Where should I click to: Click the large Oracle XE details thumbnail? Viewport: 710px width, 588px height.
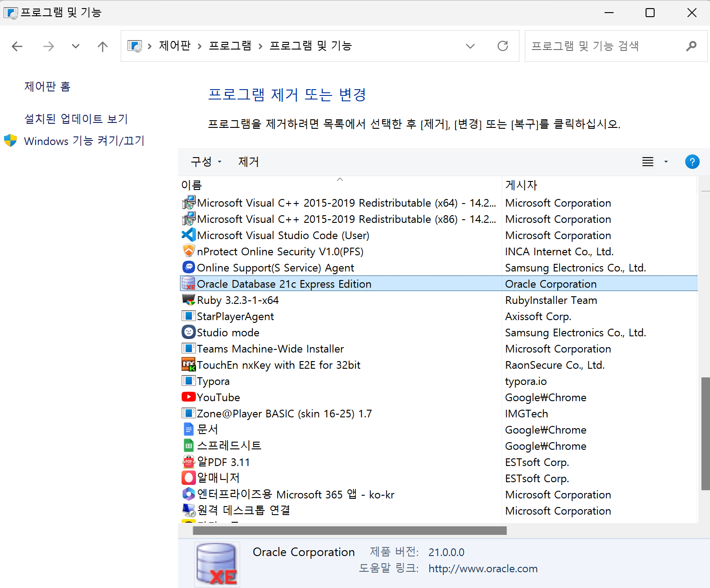(217, 565)
